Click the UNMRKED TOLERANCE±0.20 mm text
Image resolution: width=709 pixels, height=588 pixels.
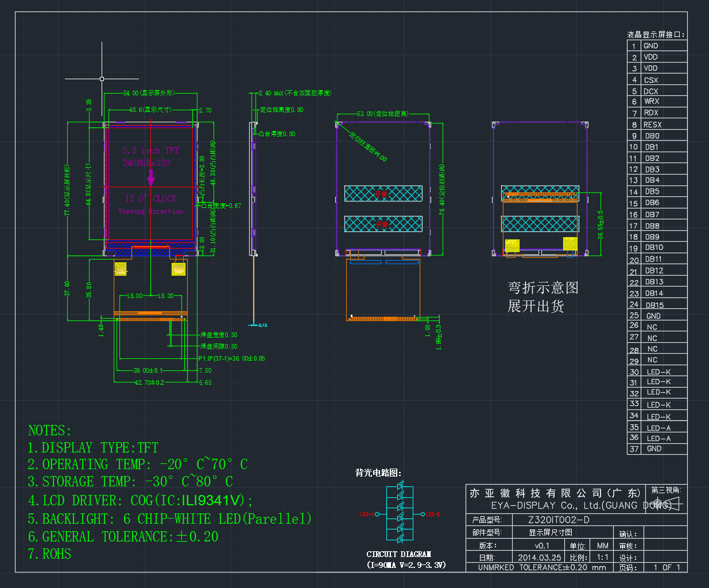[542, 567]
